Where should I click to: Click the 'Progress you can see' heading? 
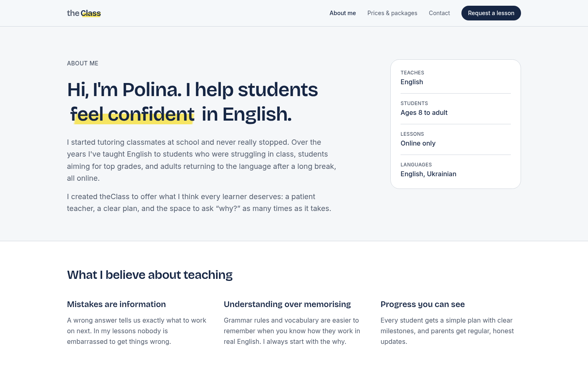click(x=423, y=304)
